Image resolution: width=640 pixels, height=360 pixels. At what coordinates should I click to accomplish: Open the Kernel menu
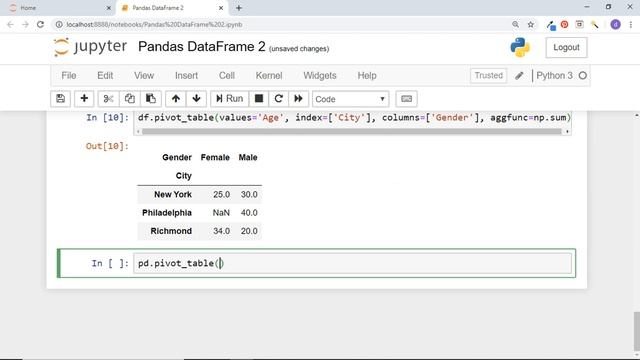tap(269, 76)
